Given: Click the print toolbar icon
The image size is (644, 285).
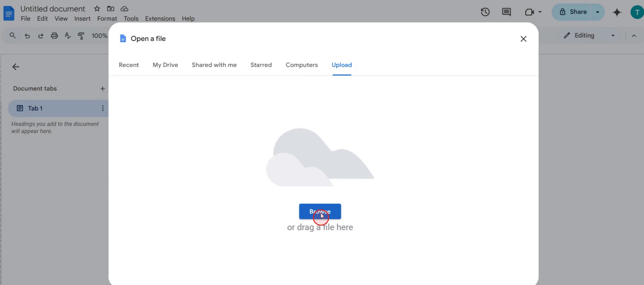Looking at the screenshot, I should [54, 36].
